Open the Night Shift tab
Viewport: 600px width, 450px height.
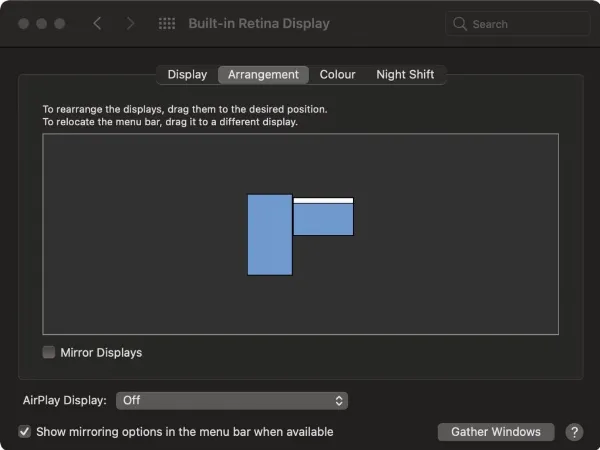(405, 74)
